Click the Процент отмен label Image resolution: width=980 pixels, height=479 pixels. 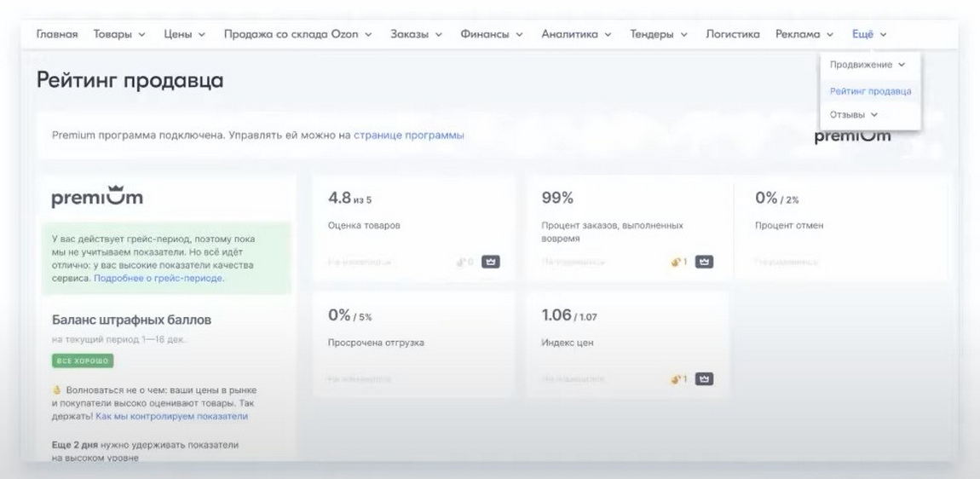pos(789,225)
